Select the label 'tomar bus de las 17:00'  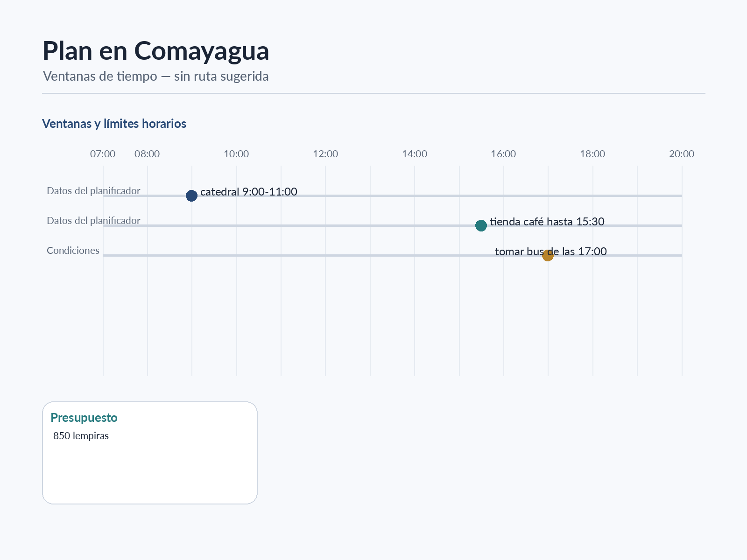tap(551, 252)
